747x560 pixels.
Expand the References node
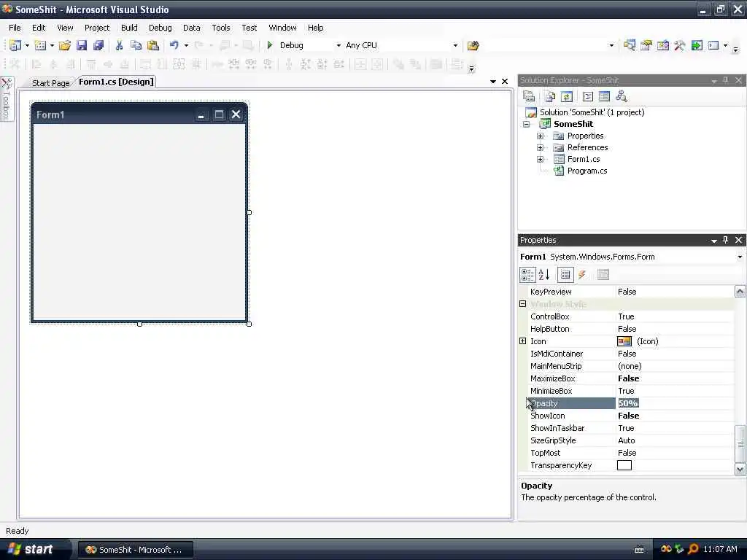coord(541,147)
